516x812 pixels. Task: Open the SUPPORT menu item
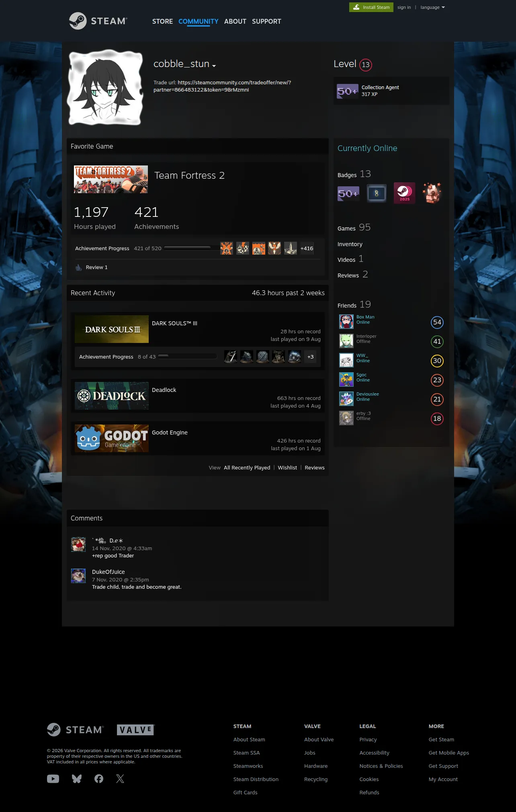[266, 21]
